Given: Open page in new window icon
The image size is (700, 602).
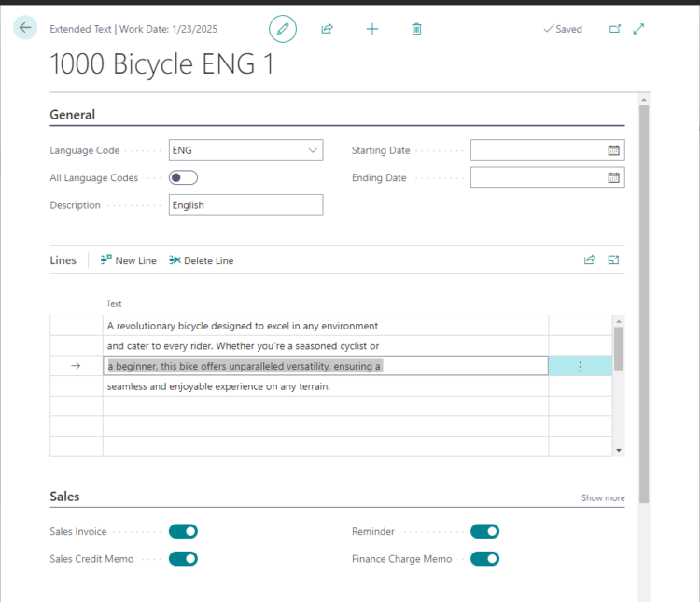Looking at the screenshot, I should pyautogui.click(x=615, y=29).
